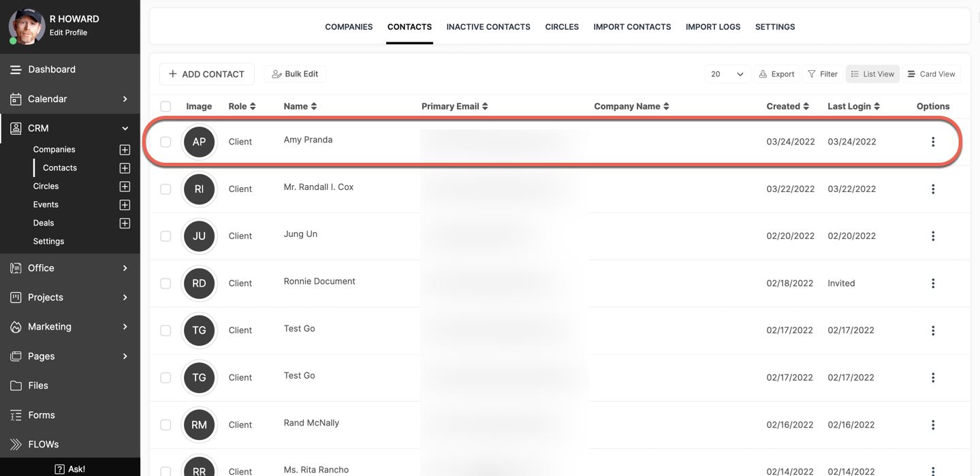Open the 20 rows-per-page dropdown

[x=727, y=74]
